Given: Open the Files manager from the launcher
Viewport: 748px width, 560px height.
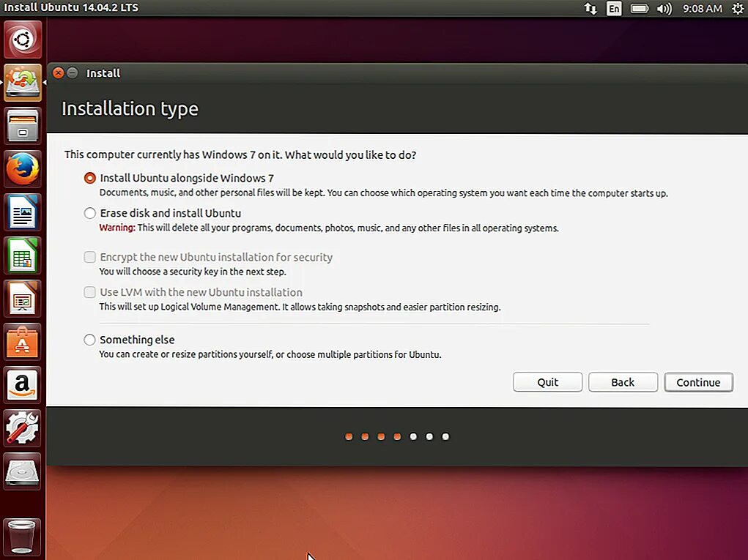Looking at the screenshot, I should point(23,126).
